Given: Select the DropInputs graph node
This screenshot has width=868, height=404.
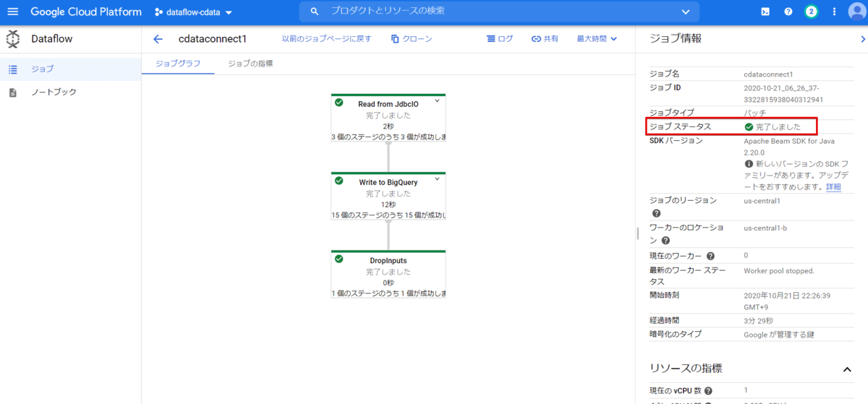Looking at the screenshot, I should 388,274.
